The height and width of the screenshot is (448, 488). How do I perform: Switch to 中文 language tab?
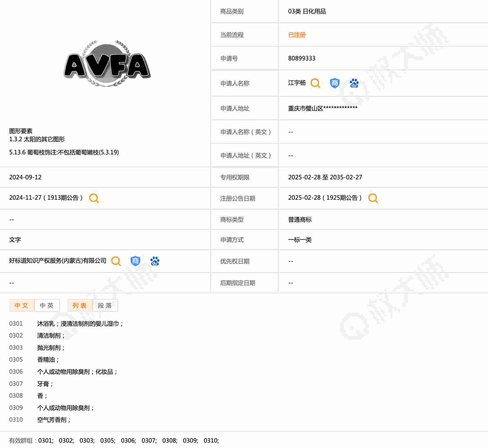(22, 305)
